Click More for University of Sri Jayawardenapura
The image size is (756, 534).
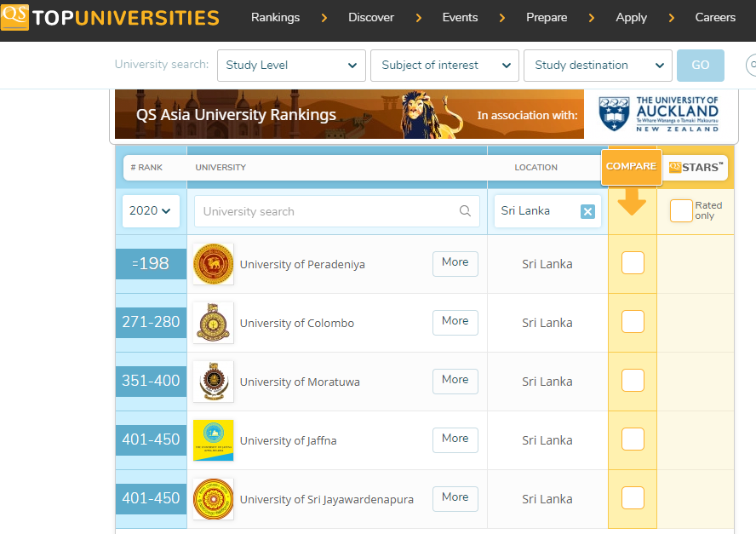[x=455, y=498]
